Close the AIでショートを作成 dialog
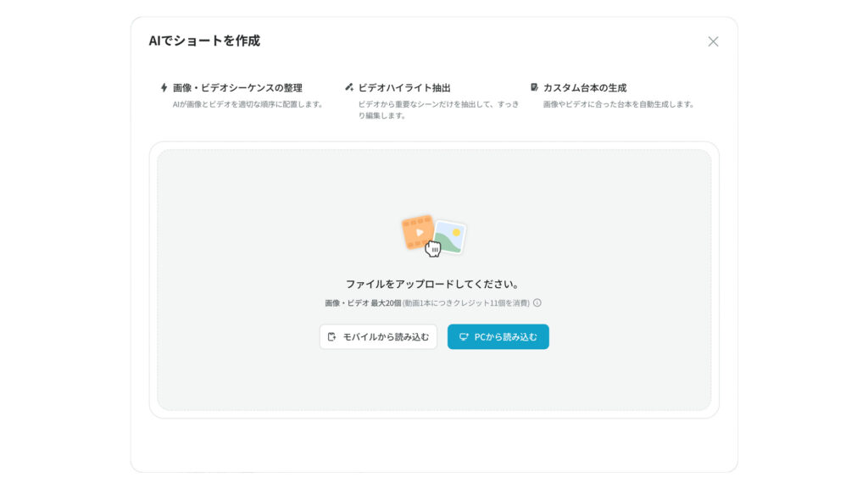 pos(715,40)
